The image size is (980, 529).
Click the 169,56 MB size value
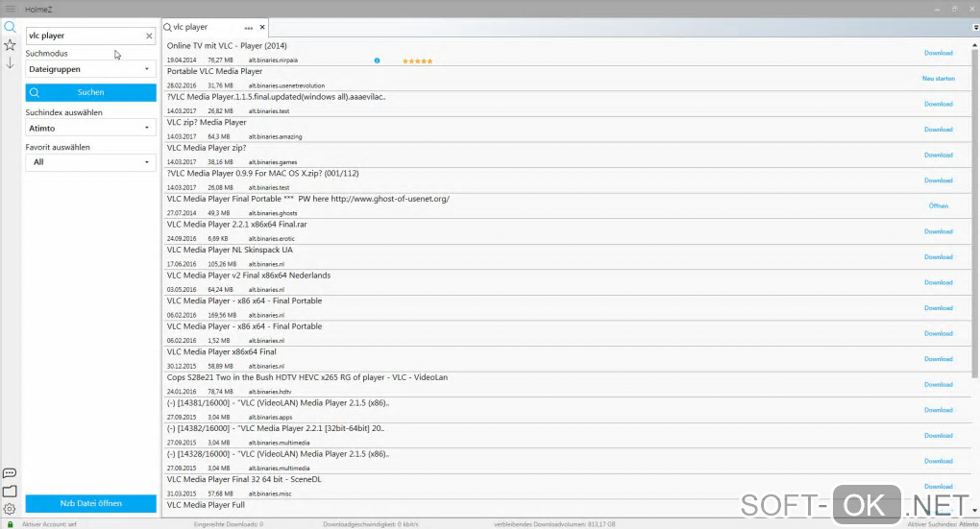coord(222,316)
